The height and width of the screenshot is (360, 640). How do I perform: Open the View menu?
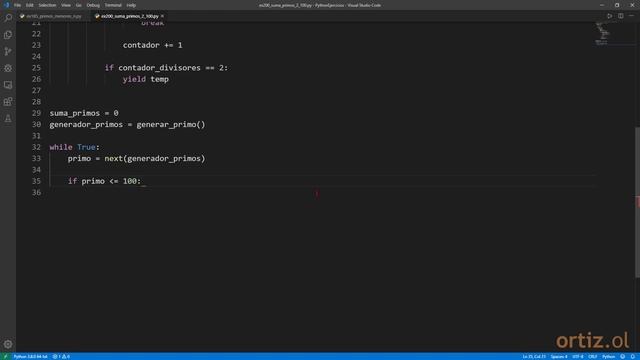tap(66, 5)
